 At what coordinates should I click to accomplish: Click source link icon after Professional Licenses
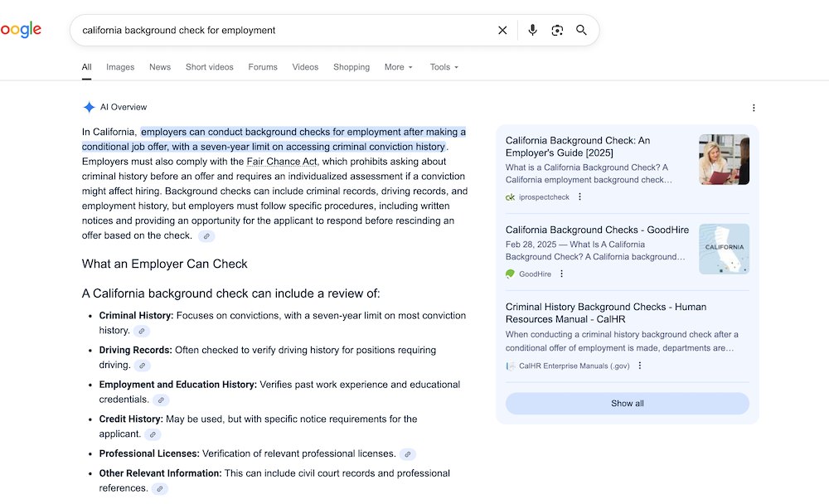(407, 454)
